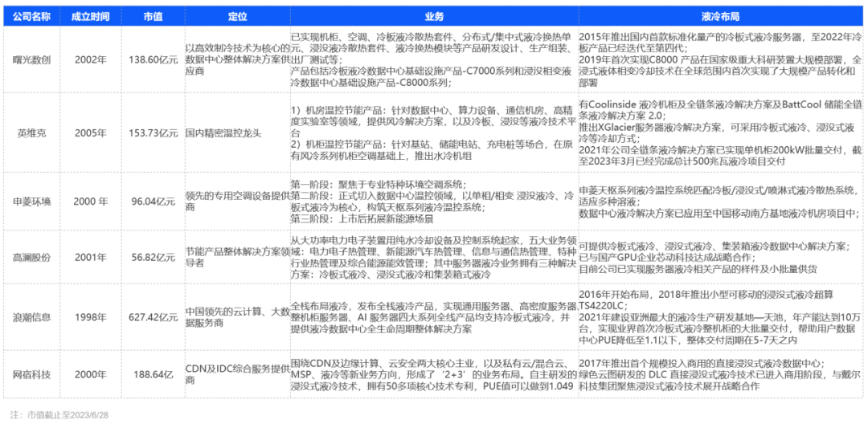Click the market value 138.60亿元
The image size is (868, 432).
click(154, 59)
